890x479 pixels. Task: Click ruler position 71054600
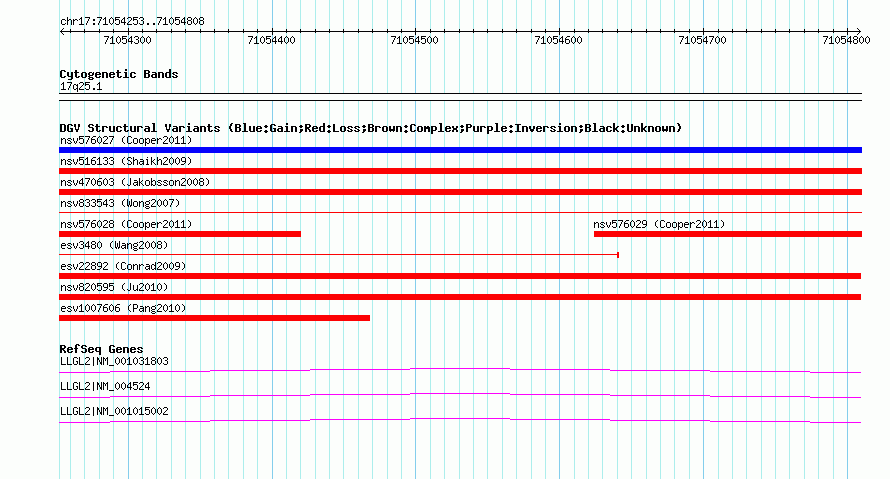(x=559, y=40)
